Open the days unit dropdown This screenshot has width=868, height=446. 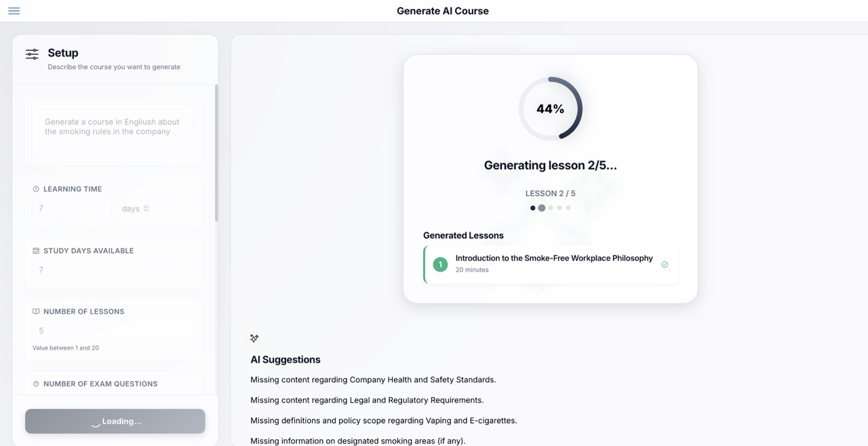point(155,208)
